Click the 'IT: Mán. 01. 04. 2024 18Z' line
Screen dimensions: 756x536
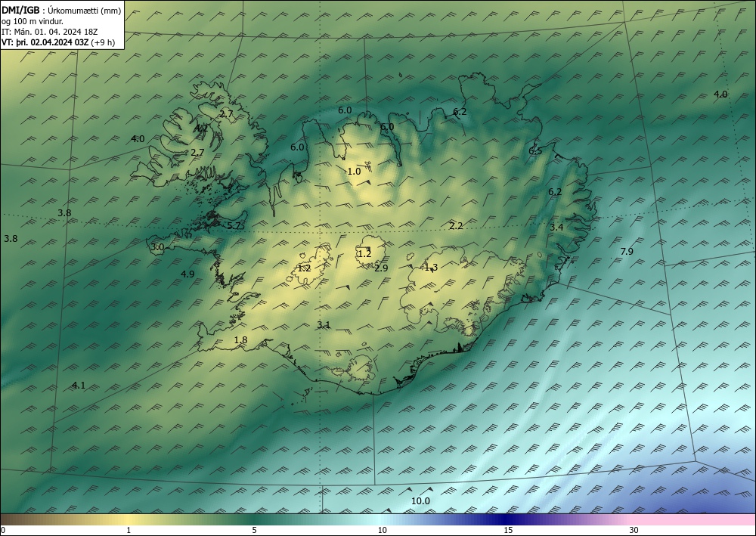(50, 32)
